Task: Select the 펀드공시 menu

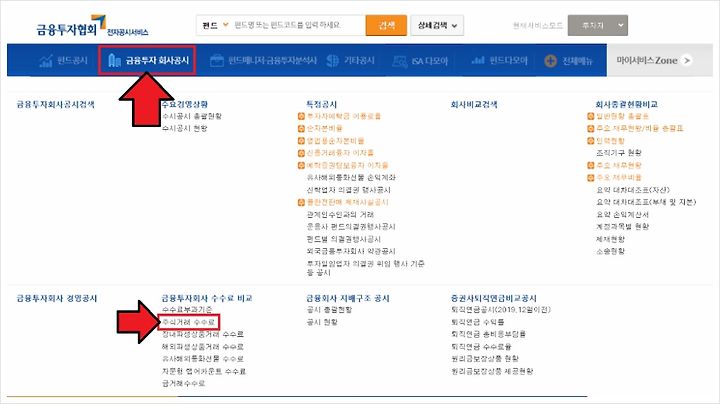Action: point(72,60)
